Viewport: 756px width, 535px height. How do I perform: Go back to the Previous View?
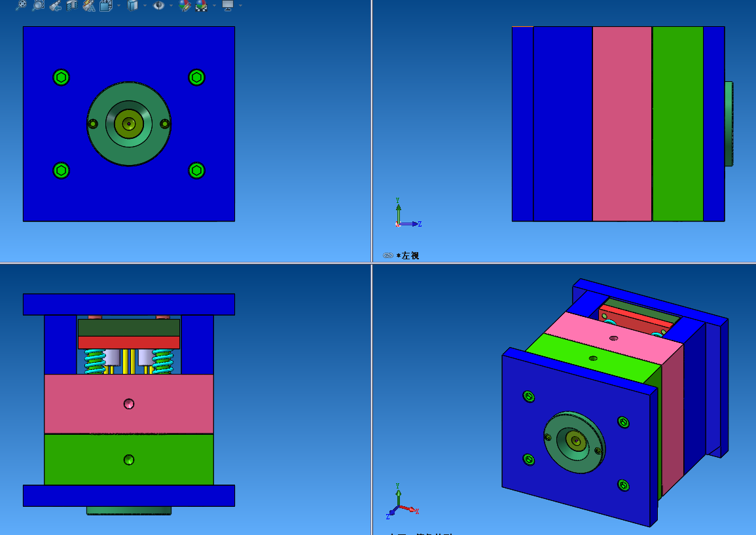56,5
